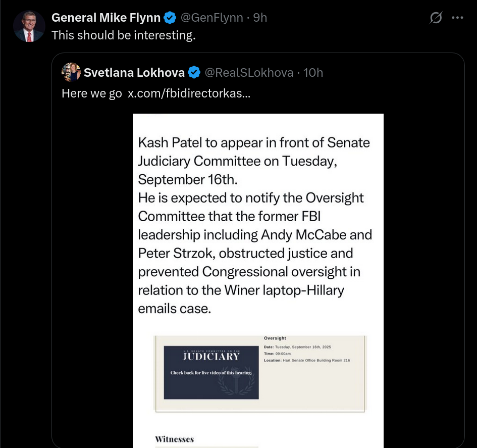Click the hearing date line in the image
The width and height of the screenshot is (477, 448).
(x=297, y=347)
